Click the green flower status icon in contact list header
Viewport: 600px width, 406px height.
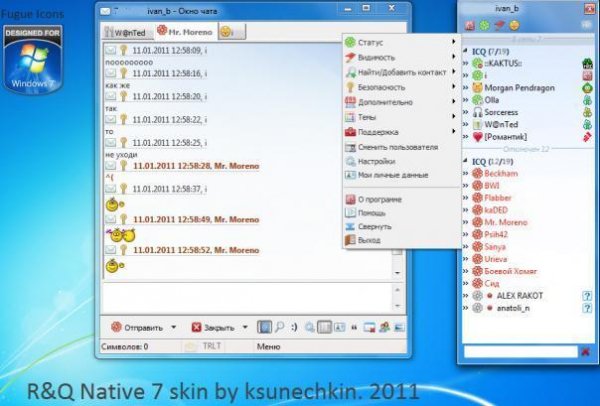[484, 25]
